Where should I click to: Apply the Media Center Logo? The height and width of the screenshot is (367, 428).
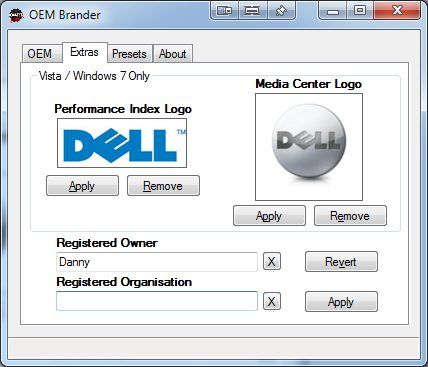point(269,216)
